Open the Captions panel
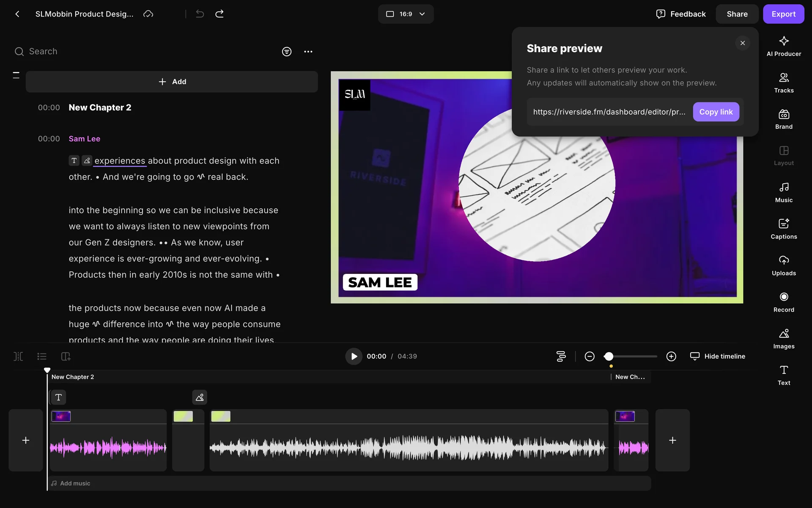The width and height of the screenshot is (812, 508). [784, 229]
